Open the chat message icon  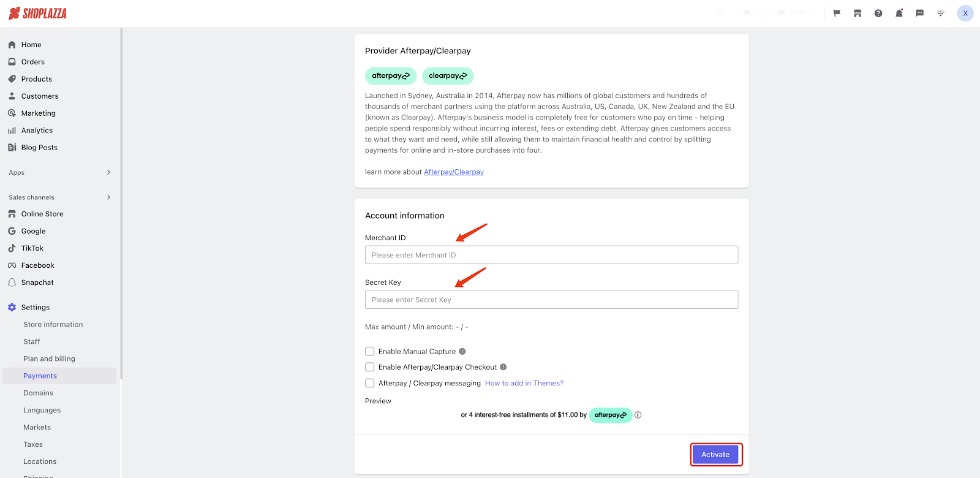click(920, 13)
